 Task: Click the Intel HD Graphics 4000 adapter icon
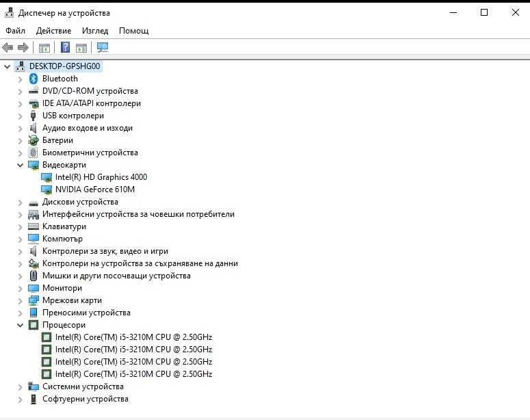(x=47, y=177)
